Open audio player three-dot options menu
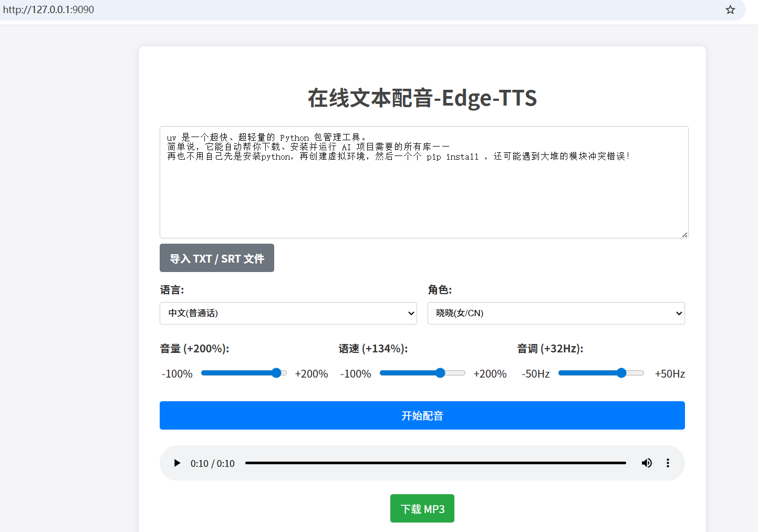The height and width of the screenshot is (532, 758). 668,463
